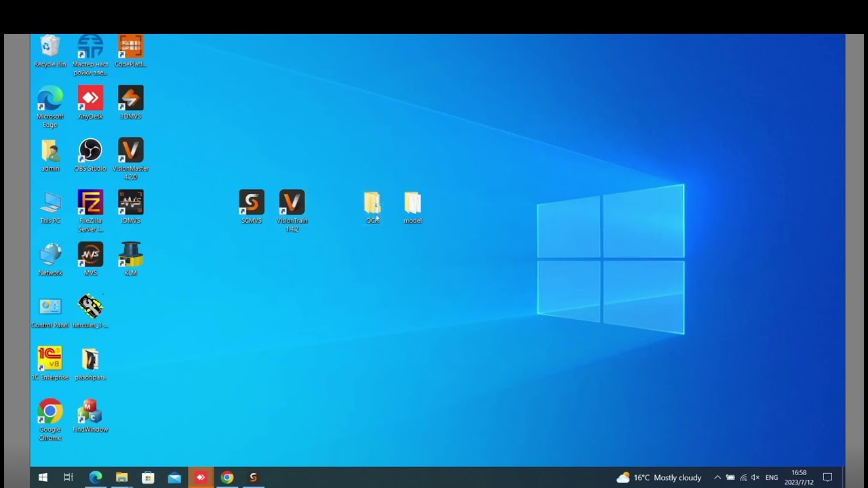Open the Windows Start menu

43,477
